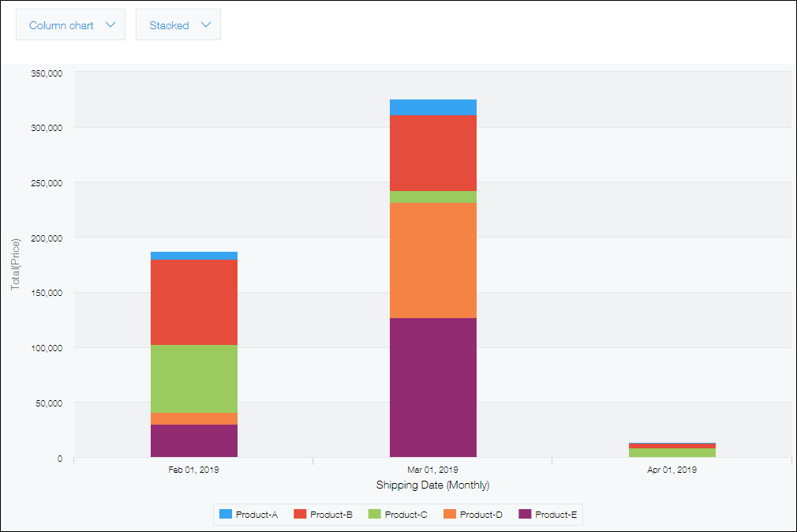This screenshot has height=532, width=797.
Task: Click the small Apr 01, 2019 bar
Action: pos(672,448)
